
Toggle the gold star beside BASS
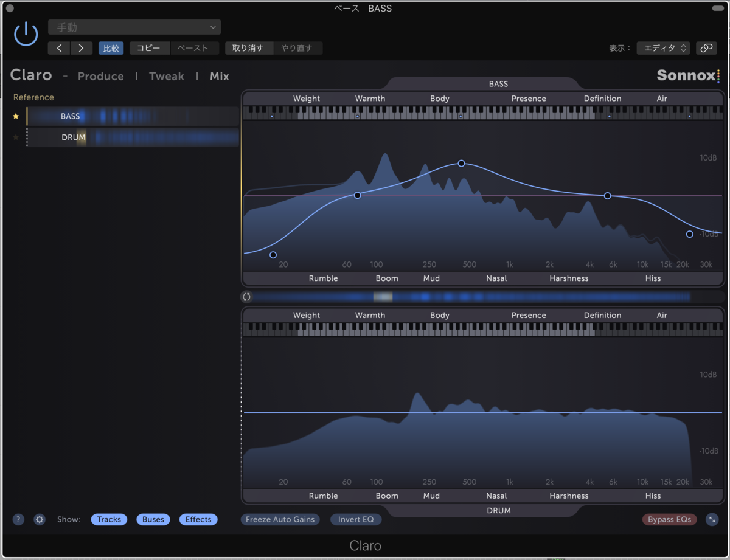tap(16, 116)
